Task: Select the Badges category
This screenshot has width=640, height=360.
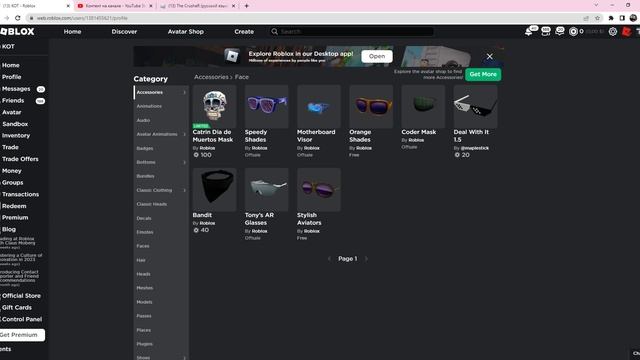Action: pyautogui.click(x=145, y=148)
